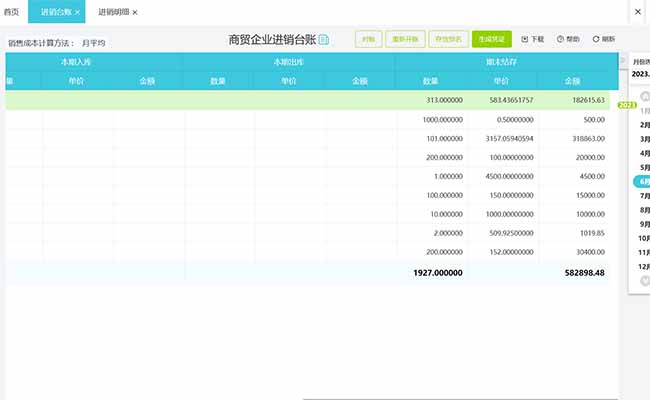Select month 7月 in the side list

coord(645,196)
